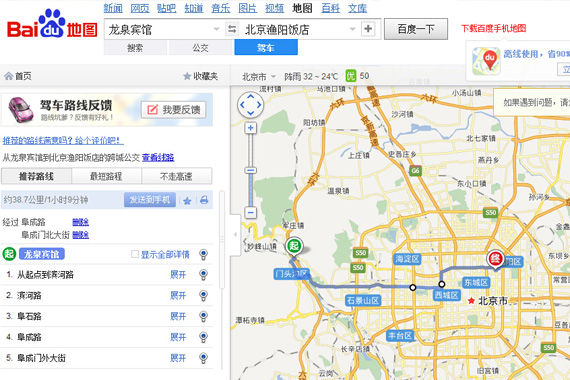Switch to the 搜索 tab
Image resolution: width=570 pixels, height=380 pixels.
coord(135,48)
